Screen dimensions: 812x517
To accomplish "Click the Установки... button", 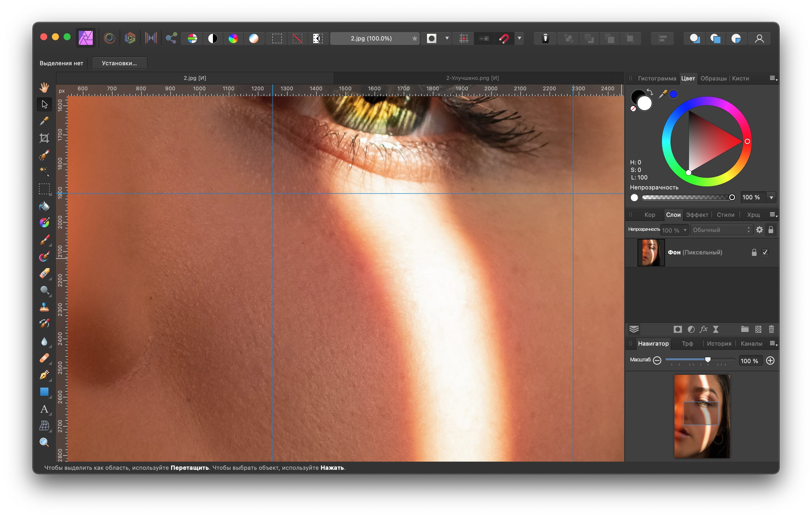I will (x=119, y=63).
